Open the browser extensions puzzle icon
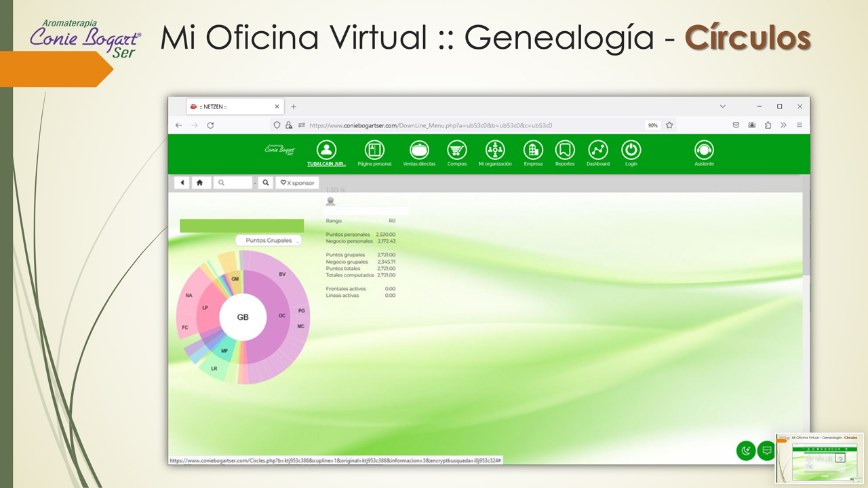 tap(768, 125)
